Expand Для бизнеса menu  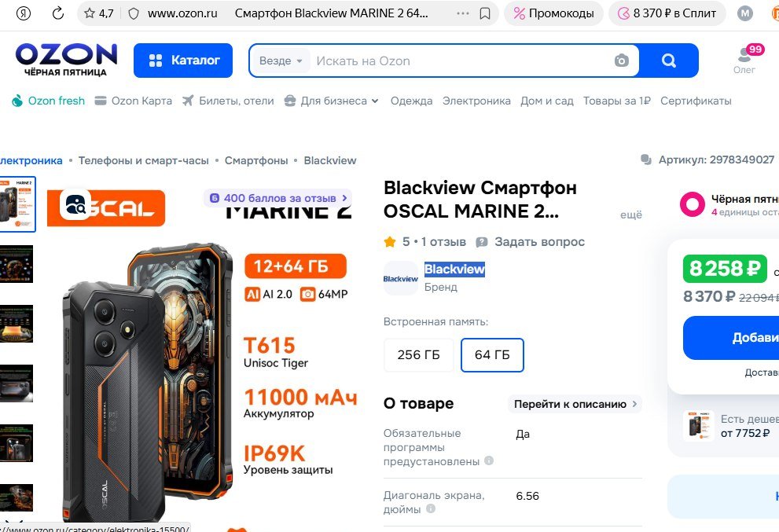click(332, 101)
